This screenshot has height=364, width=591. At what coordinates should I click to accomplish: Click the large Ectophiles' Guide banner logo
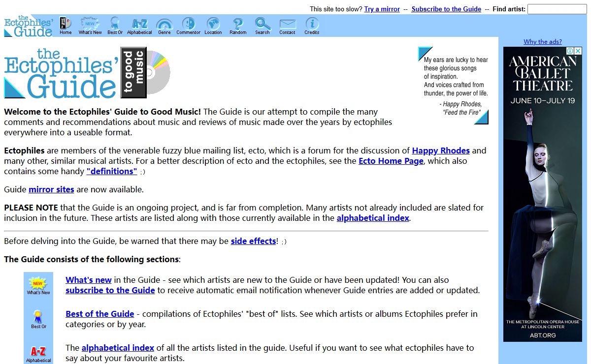click(88, 73)
